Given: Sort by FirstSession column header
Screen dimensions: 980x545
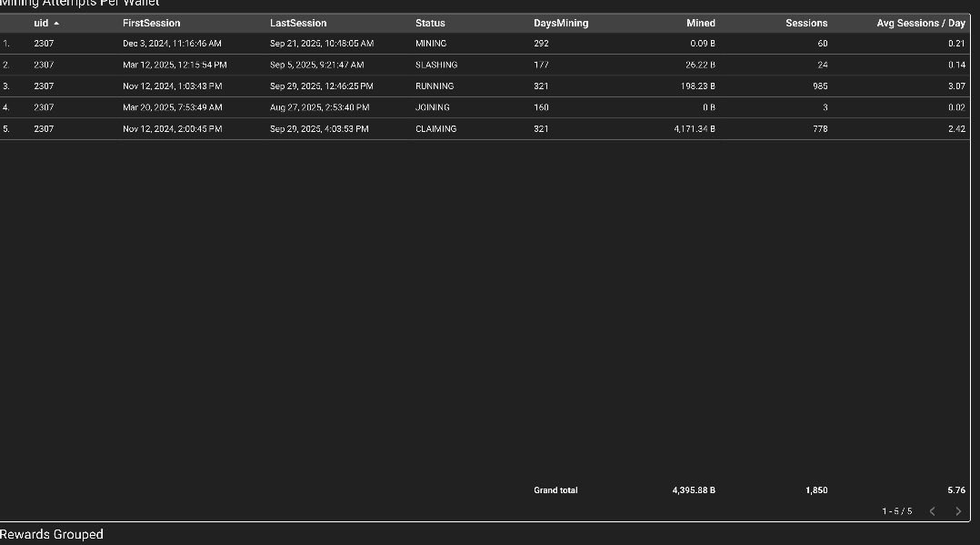Looking at the screenshot, I should (151, 23).
